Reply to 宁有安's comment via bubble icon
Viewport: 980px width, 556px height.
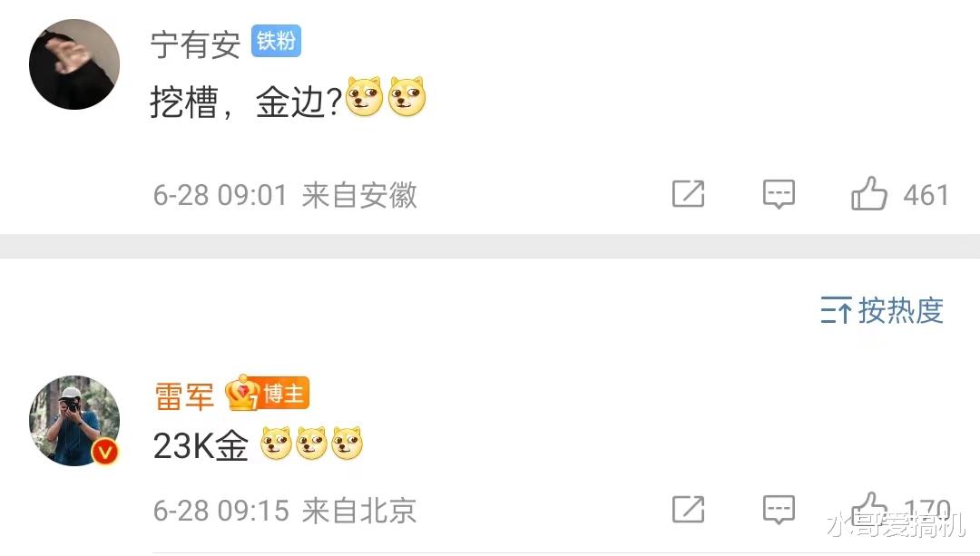tap(779, 194)
